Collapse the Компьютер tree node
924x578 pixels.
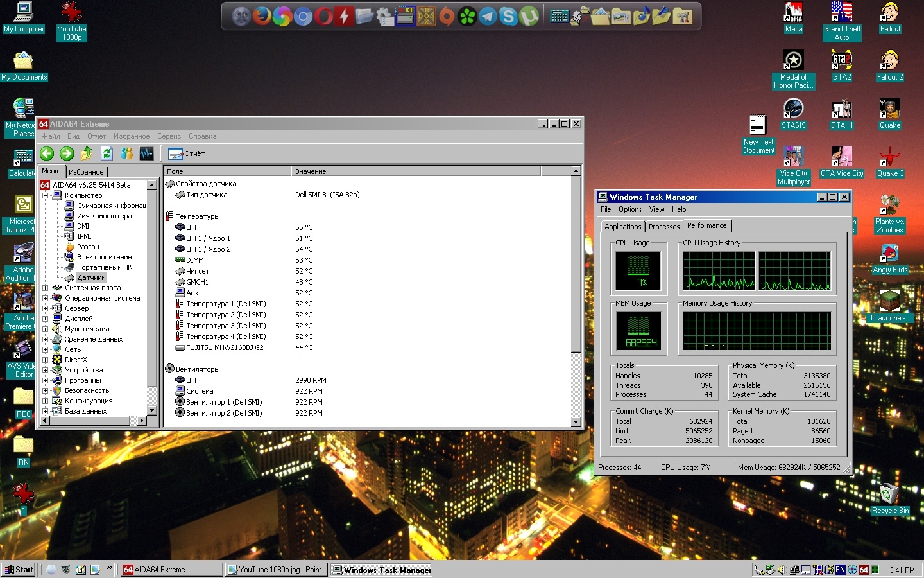tap(46, 196)
